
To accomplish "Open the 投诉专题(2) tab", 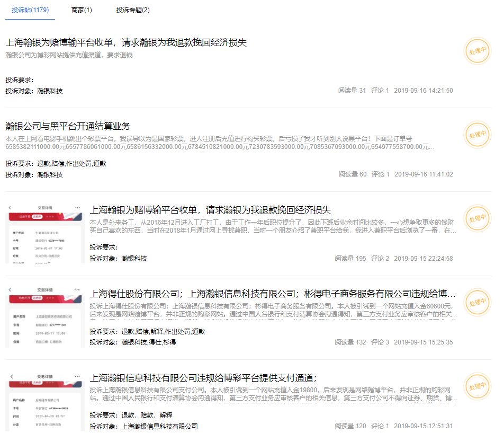I will point(133,10).
